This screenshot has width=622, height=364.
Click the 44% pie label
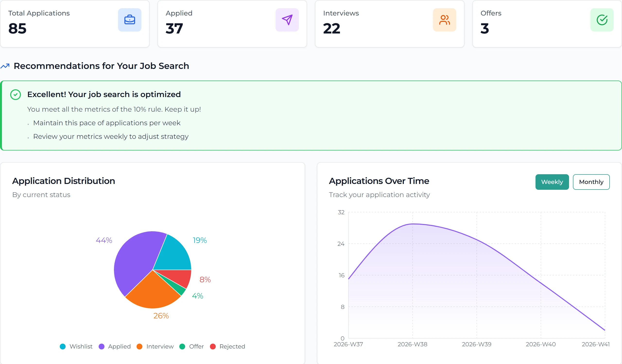point(104,240)
